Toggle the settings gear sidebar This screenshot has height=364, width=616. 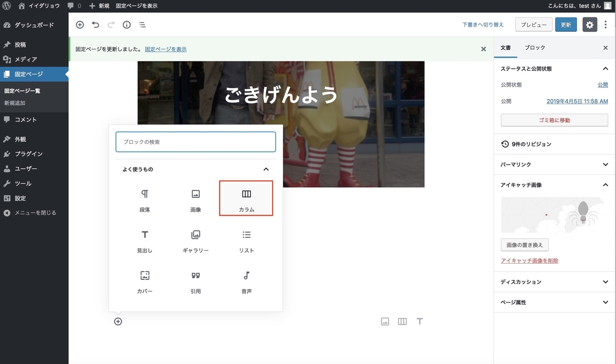coord(589,25)
